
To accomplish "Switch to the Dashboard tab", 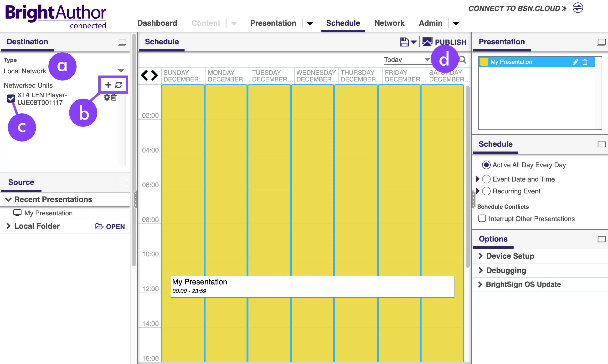I will coord(157,23).
